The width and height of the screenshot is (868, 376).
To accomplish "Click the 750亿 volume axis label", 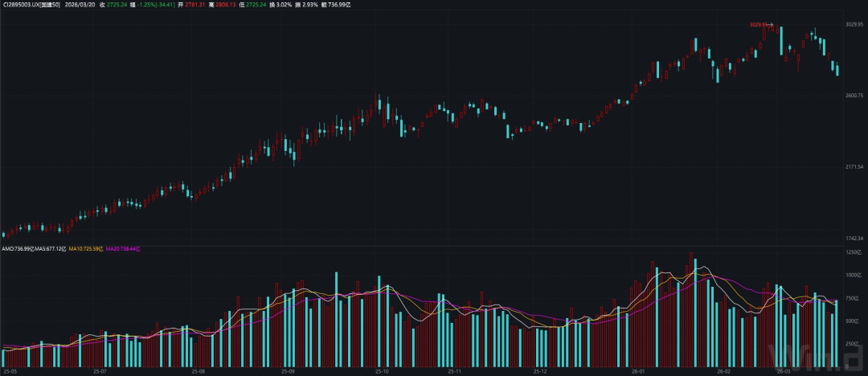I will (x=854, y=299).
